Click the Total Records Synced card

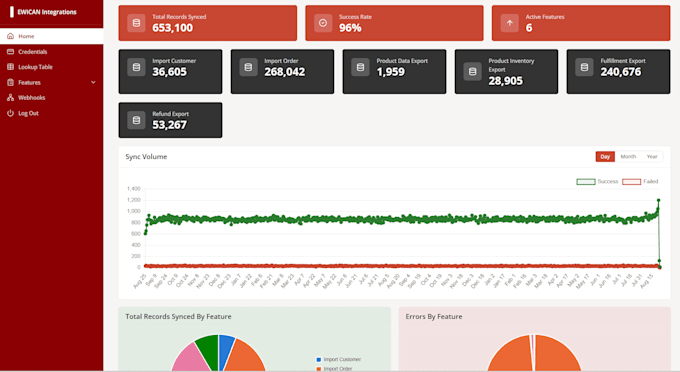(x=208, y=23)
